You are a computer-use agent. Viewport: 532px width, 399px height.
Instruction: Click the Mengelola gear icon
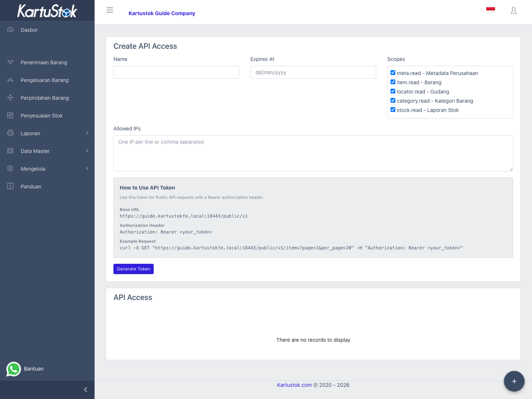point(10,168)
